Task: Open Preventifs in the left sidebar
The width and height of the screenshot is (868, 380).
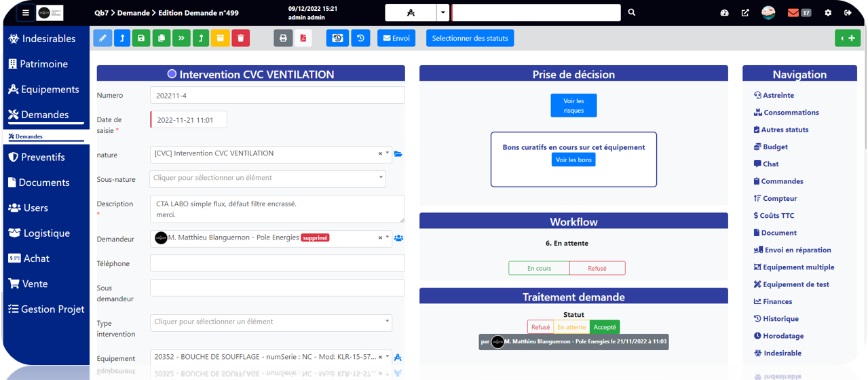Action: point(43,157)
